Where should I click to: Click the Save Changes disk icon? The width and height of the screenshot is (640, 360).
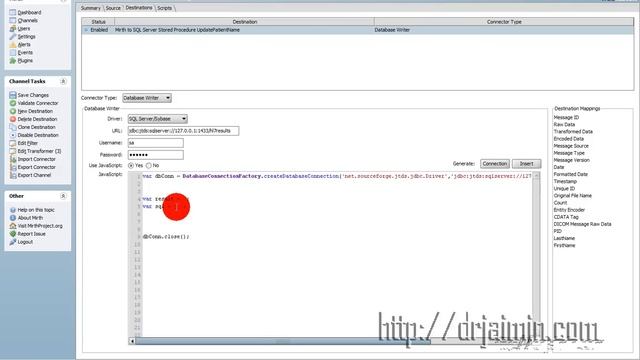tap(13, 95)
